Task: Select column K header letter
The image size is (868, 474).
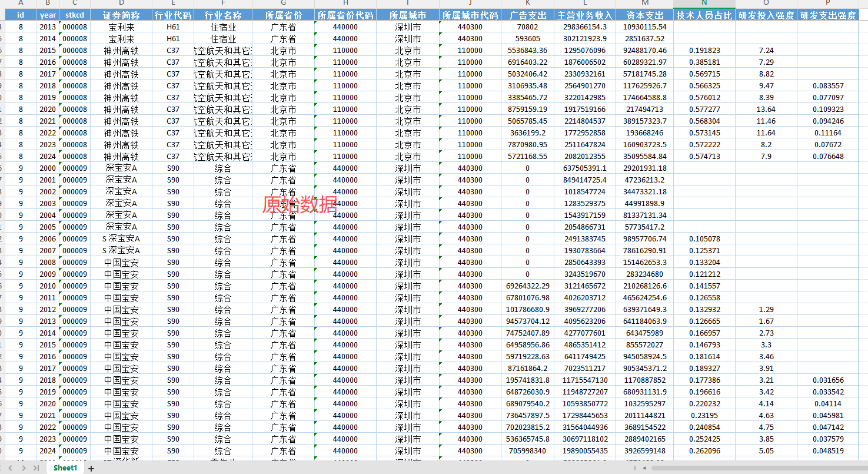Action: click(527, 4)
